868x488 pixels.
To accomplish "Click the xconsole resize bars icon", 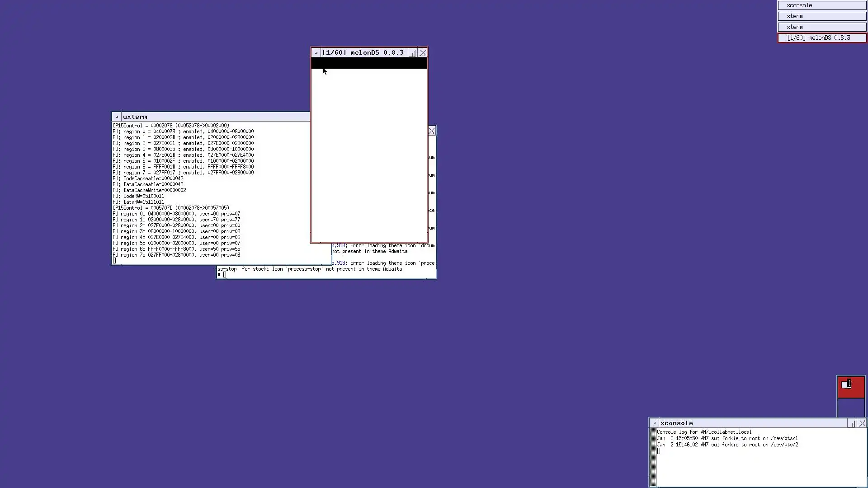I will click(x=852, y=423).
